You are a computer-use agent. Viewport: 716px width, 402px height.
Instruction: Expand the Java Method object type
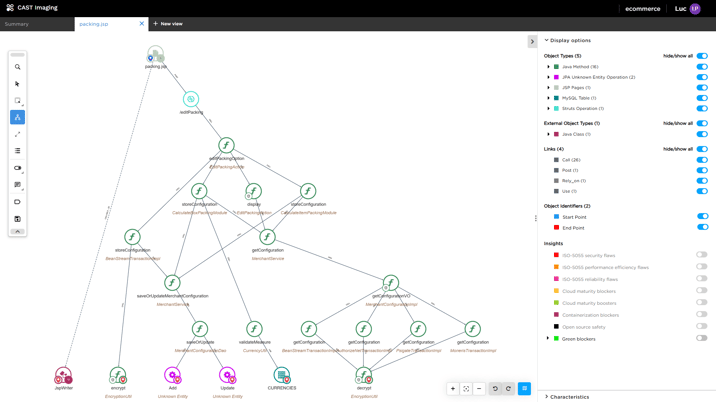548,67
